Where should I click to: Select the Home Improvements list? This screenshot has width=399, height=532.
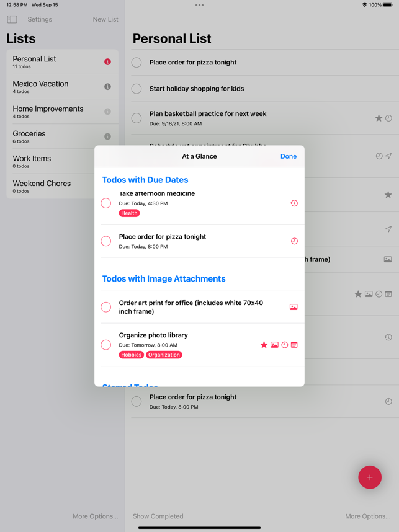(x=63, y=112)
